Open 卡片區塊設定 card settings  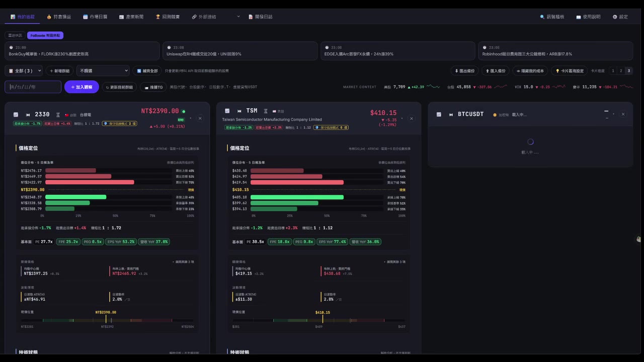tap(569, 71)
